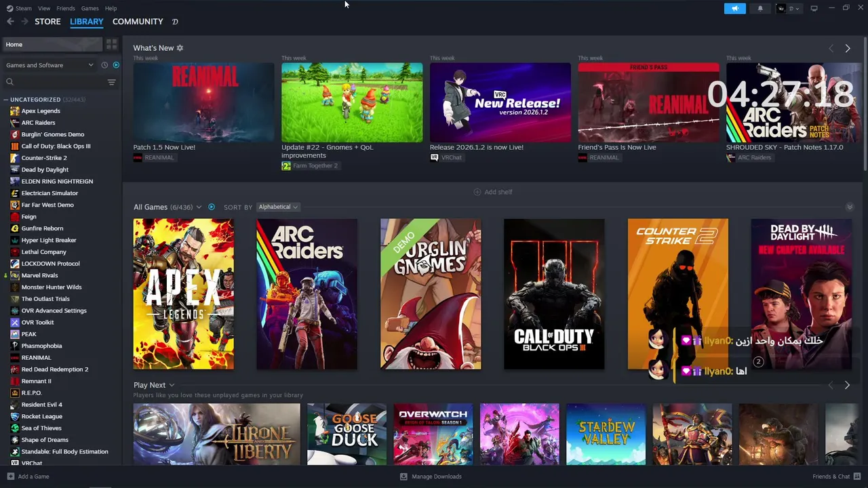Screen dimensions: 868x488
Task: Open the View menu
Action: tap(44, 8)
